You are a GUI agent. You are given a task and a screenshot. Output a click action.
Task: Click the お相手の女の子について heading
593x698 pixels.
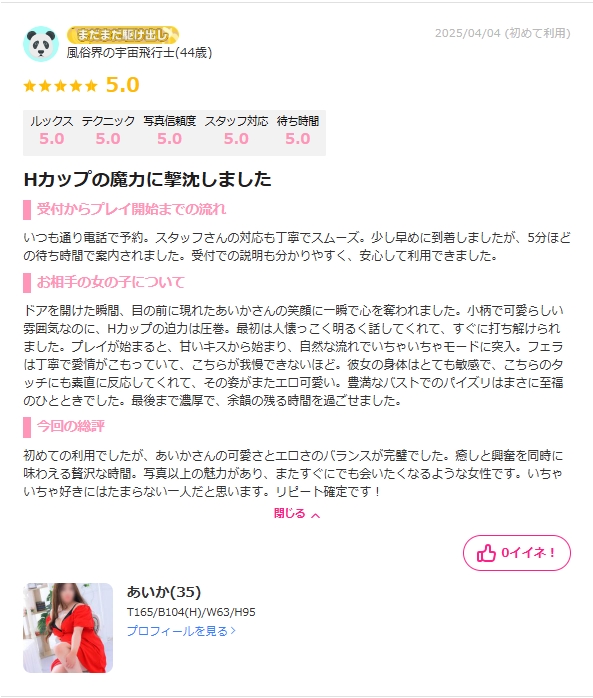110,282
